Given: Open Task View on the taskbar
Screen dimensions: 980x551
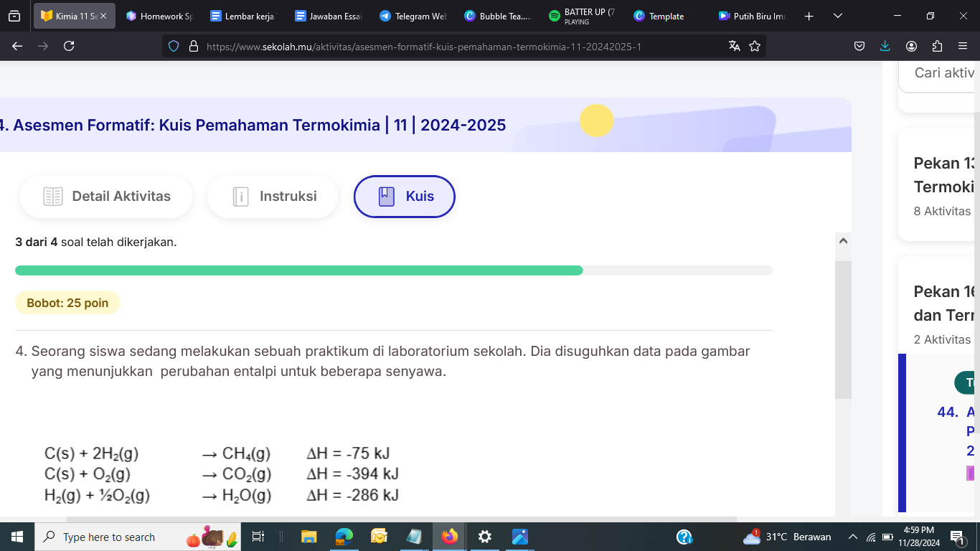Looking at the screenshot, I should [258, 537].
